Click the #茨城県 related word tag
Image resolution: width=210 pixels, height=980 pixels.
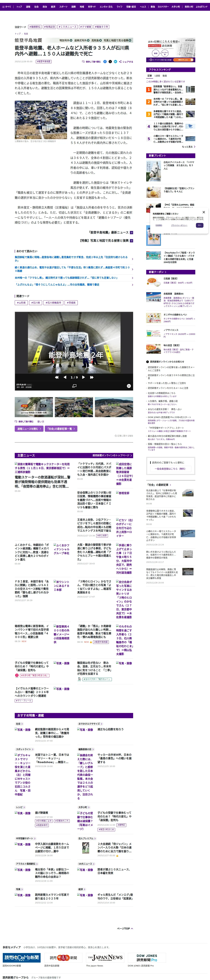click(x=71, y=303)
